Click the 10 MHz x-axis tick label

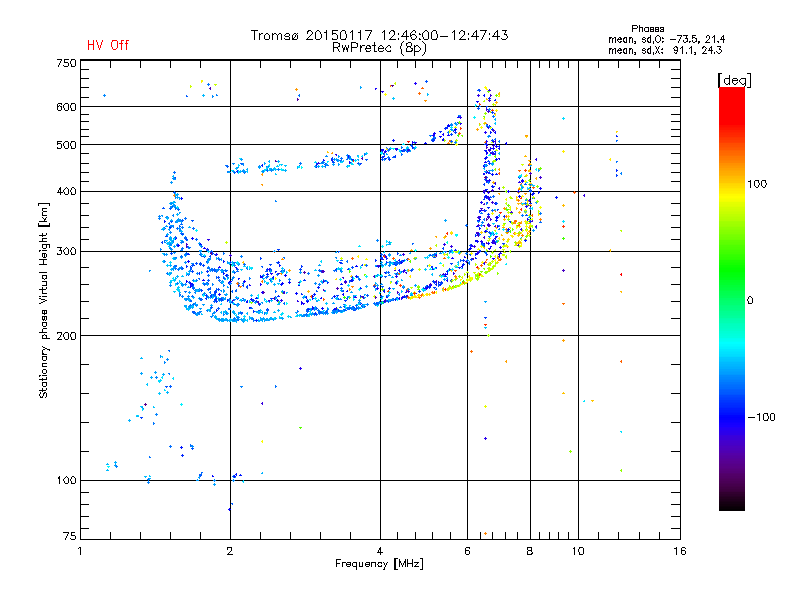coord(578,551)
